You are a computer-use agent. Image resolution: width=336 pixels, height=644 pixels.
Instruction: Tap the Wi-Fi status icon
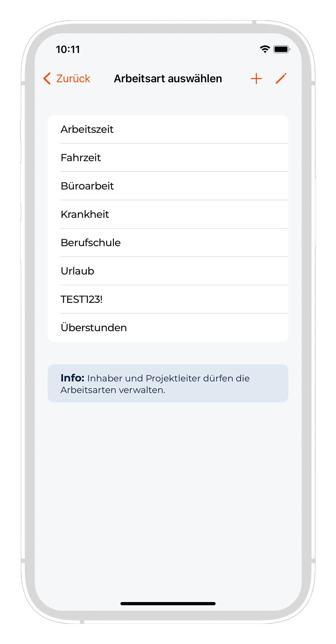coord(265,49)
